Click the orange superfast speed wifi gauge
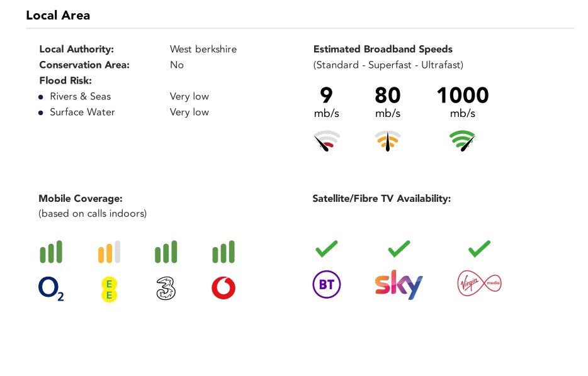 (x=388, y=141)
